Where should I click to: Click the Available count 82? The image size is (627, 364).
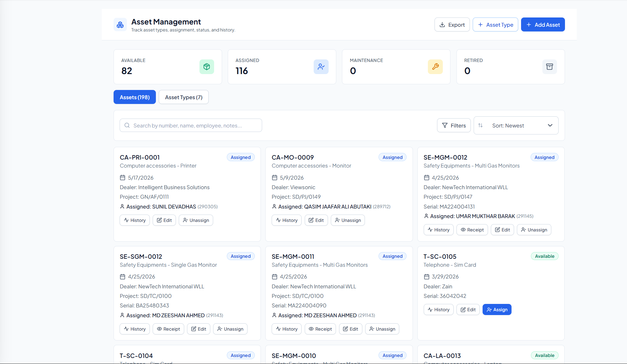point(127,71)
